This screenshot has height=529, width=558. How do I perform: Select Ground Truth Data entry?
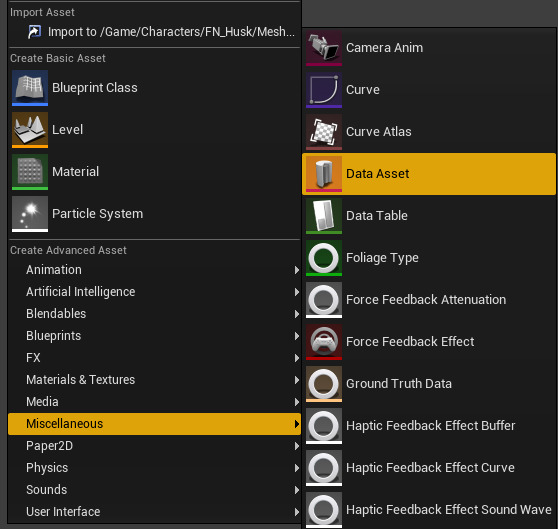429,384
